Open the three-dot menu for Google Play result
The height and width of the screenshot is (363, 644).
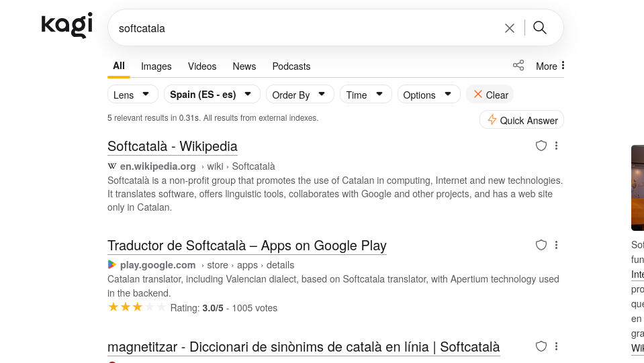556,245
